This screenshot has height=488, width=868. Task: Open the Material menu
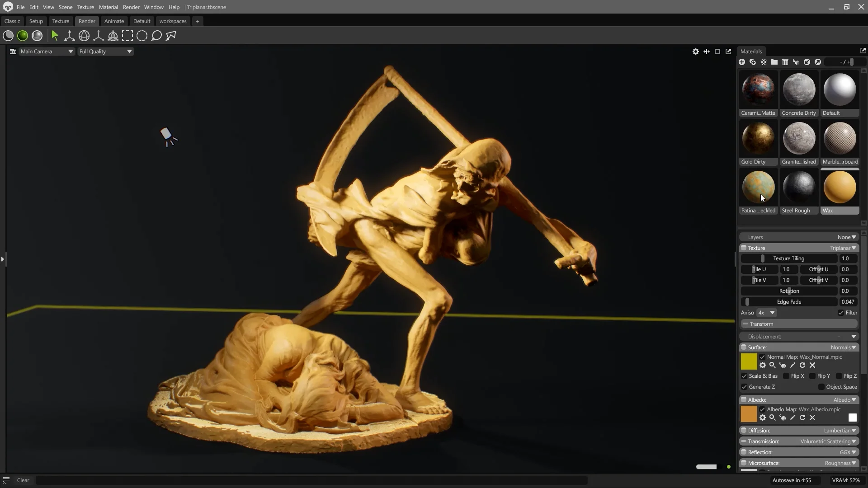click(108, 7)
